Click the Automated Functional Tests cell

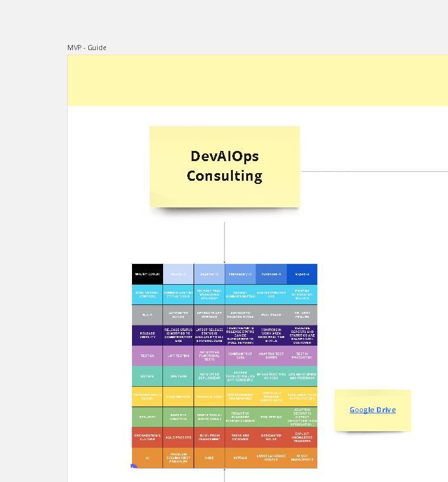[x=209, y=356]
